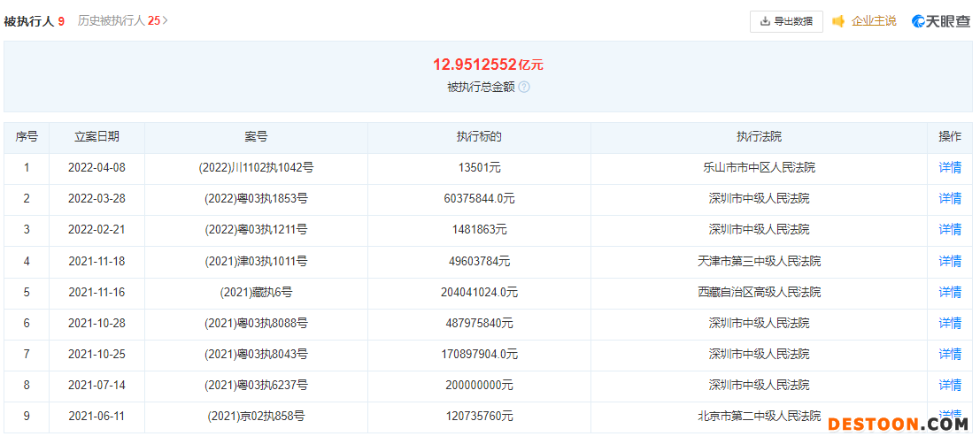Click the 企业主说 link text
The image size is (980, 444).
point(874,21)
